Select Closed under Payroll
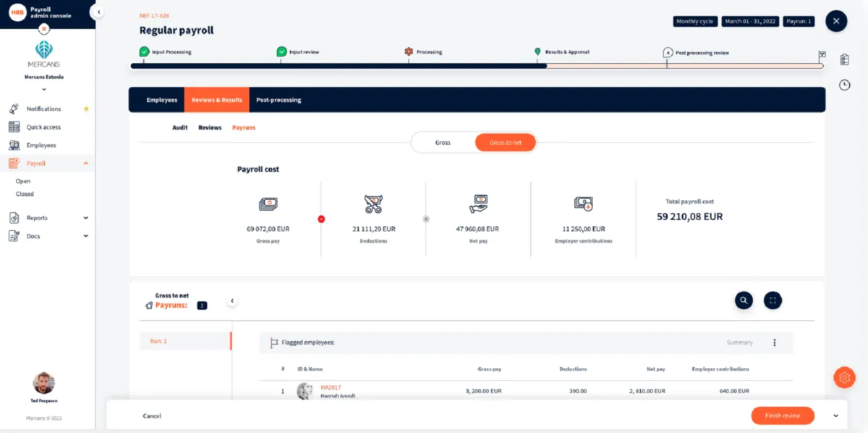 point(25,194)
